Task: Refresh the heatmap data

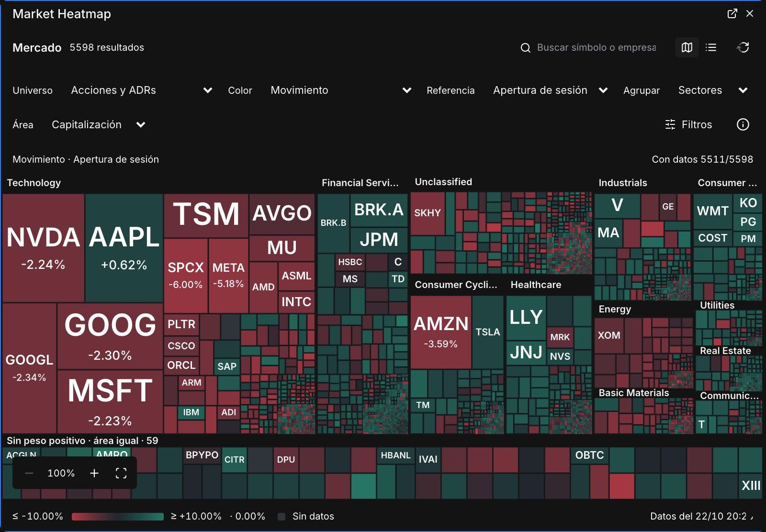Action: point(743,47)
